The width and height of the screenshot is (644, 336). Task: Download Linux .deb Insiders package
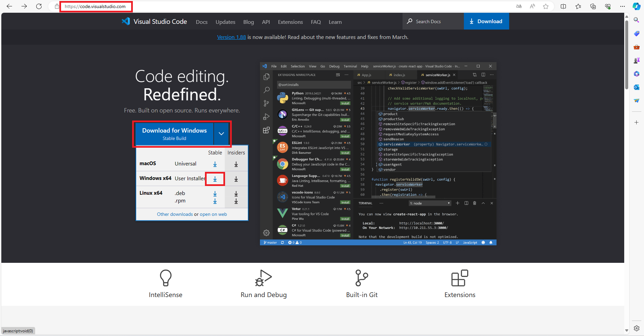point(236,194)
